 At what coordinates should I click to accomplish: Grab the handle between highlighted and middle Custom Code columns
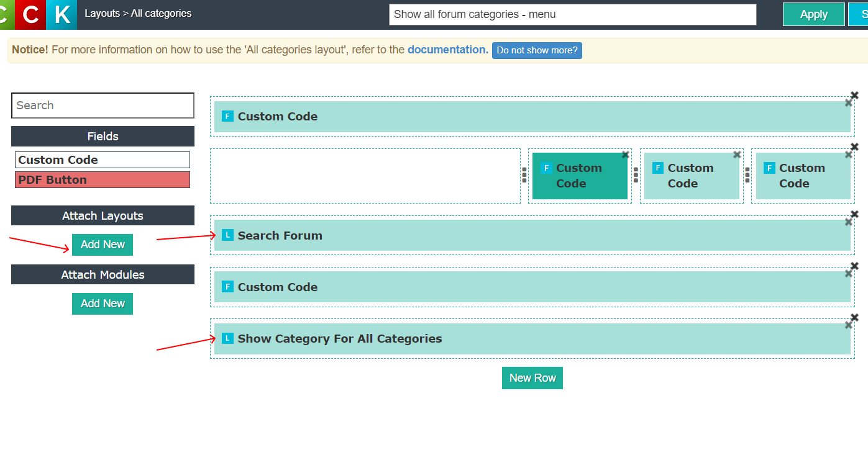[x=636, y=176]
